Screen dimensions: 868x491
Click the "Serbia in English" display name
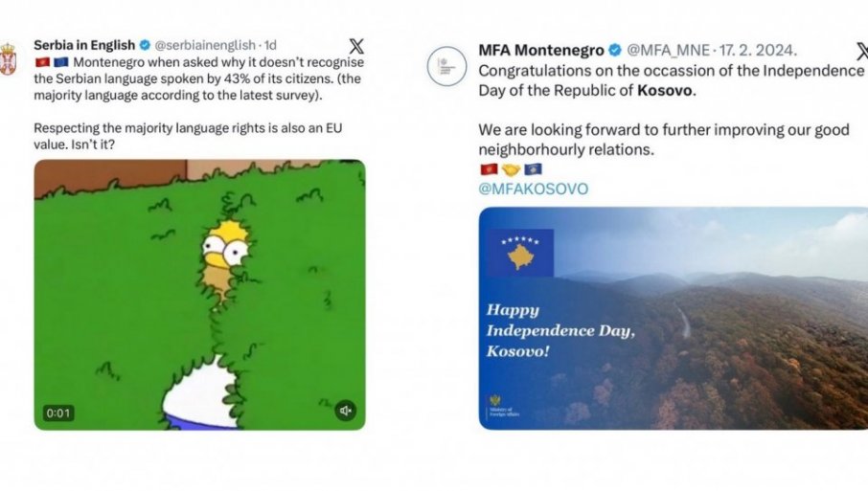(84, 45)
